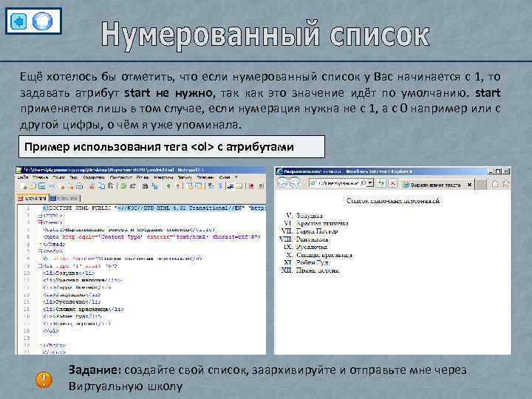Click Notepad++ Paste toolbar icon
The image size is (532, 399).
(x=111, y=186)
